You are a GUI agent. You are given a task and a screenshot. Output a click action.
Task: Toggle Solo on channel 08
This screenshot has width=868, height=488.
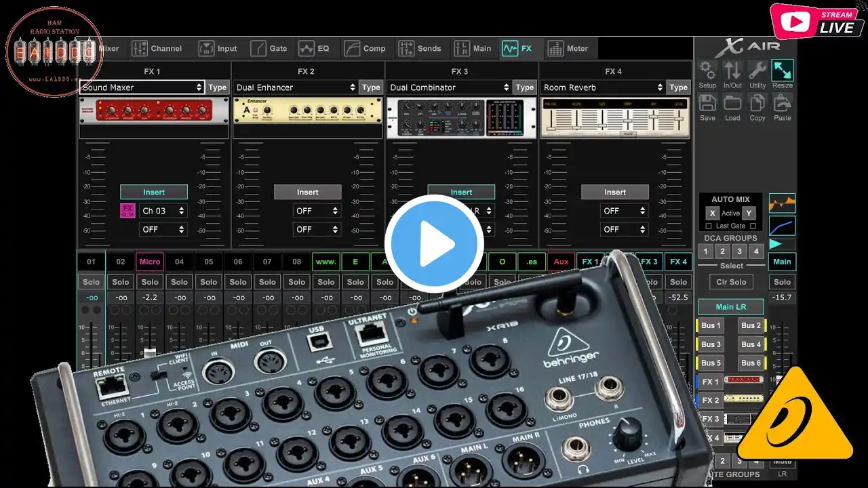[x=297, y=282]
